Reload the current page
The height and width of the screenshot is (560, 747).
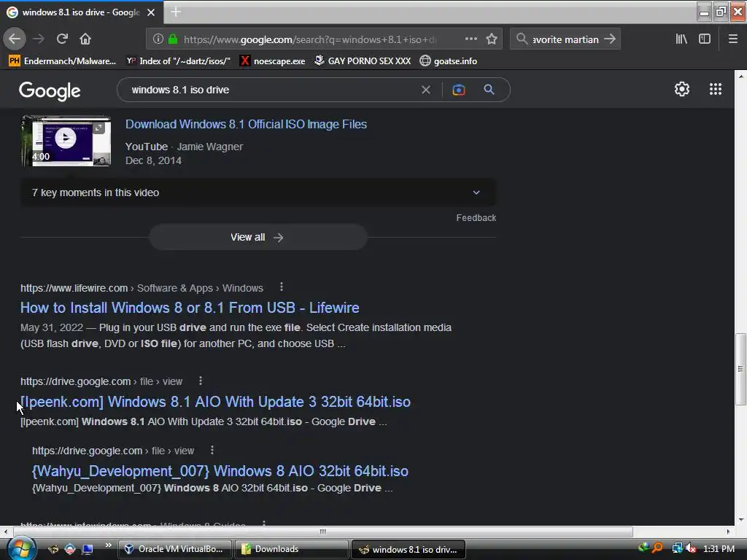[x=62, y=39]
